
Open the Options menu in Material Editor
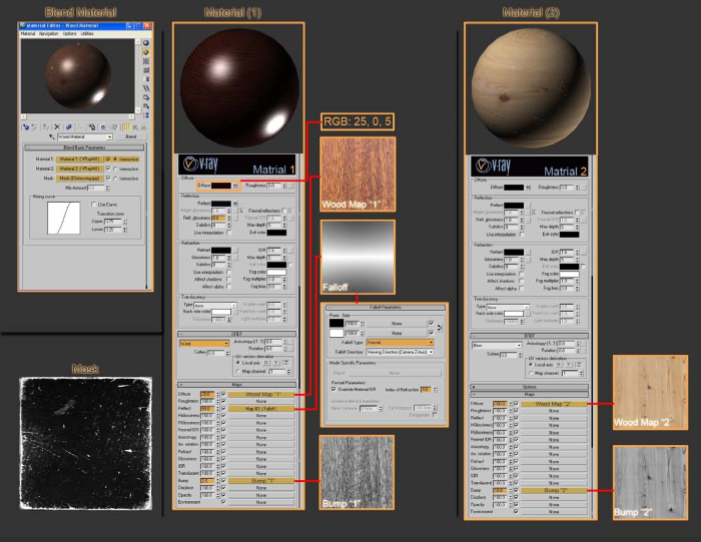click(x=69, y=34)
